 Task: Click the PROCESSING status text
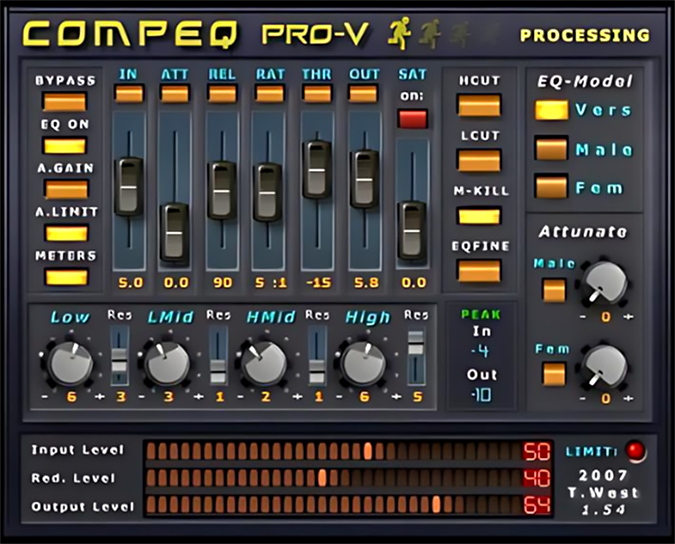585,35
